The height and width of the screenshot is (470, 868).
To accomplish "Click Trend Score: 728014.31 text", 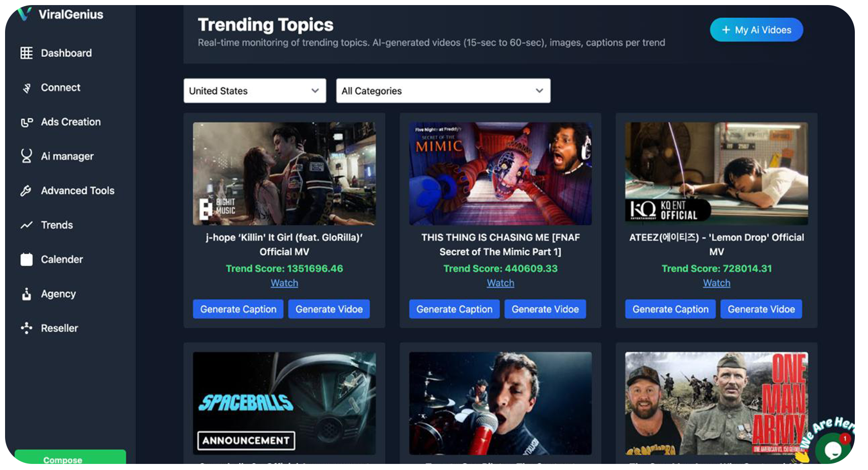I will coord(717,268).
